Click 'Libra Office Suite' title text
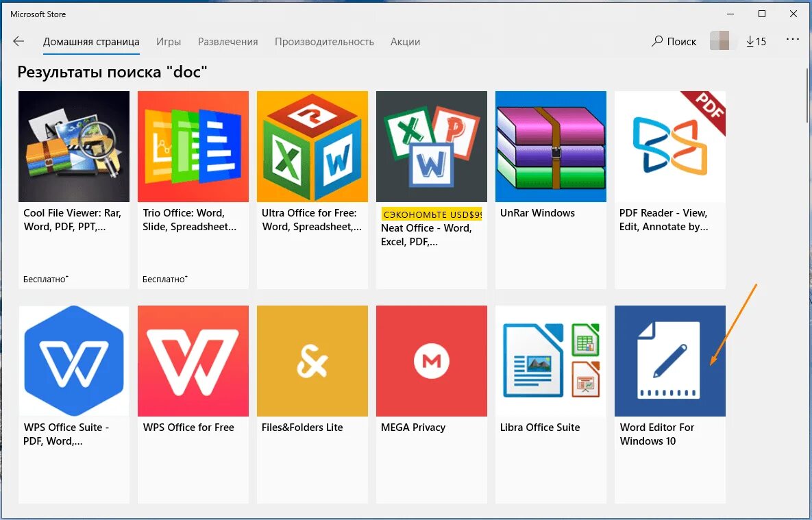 540,428
